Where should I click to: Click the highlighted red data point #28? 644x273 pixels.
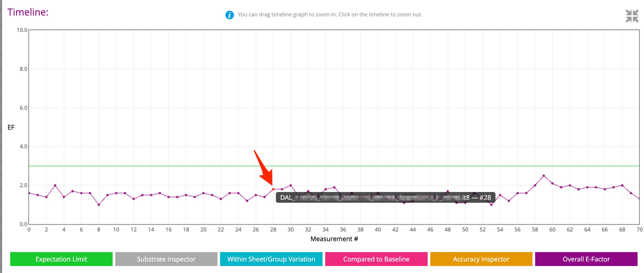click(x=273, y=189)
